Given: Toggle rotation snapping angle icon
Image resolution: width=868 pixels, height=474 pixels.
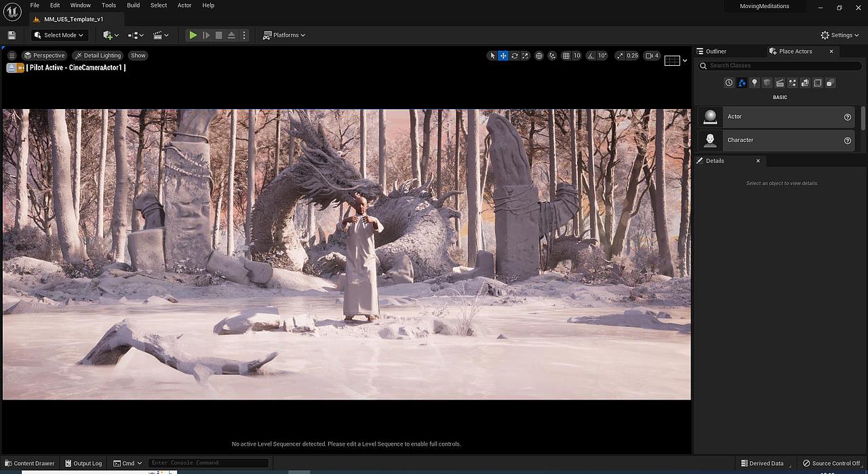Looking at the screenshot, I should pos(591,56).
